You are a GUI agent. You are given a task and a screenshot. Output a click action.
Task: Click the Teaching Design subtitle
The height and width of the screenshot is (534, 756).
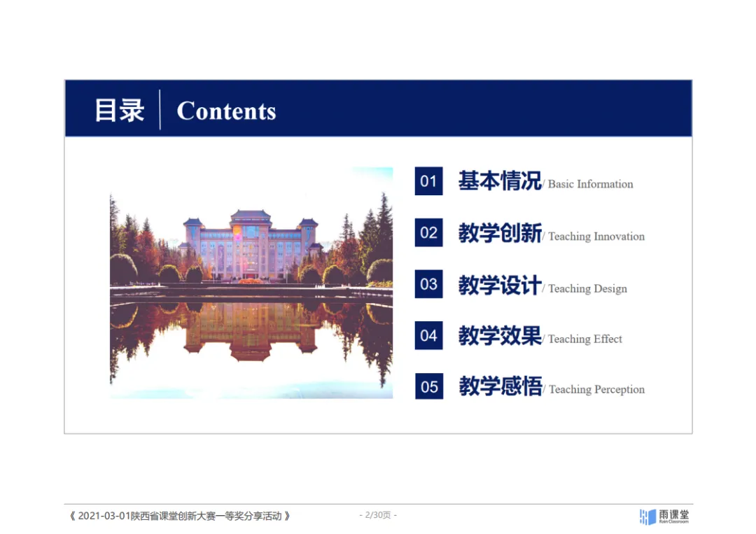pos(587,288)
